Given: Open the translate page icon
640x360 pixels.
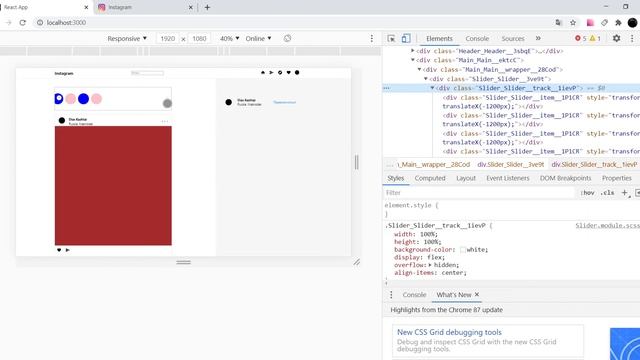Looking at the screenshot, I should pyautogui.click(x=559, y=22).
